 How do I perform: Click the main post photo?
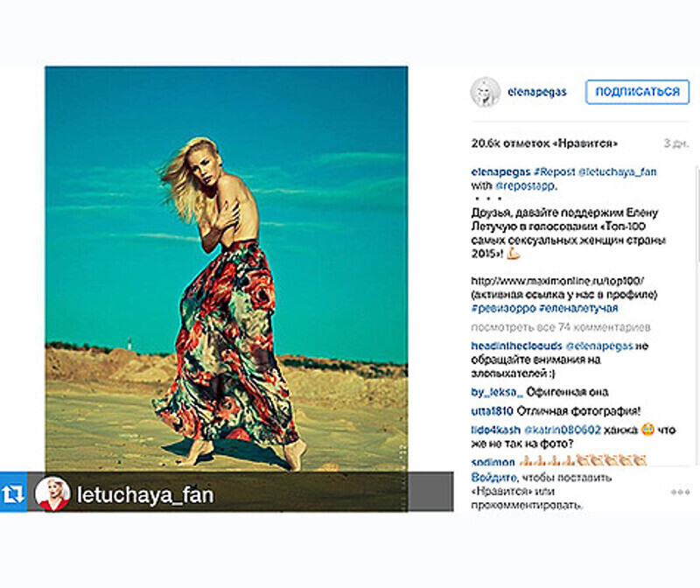tap(227, 269)
